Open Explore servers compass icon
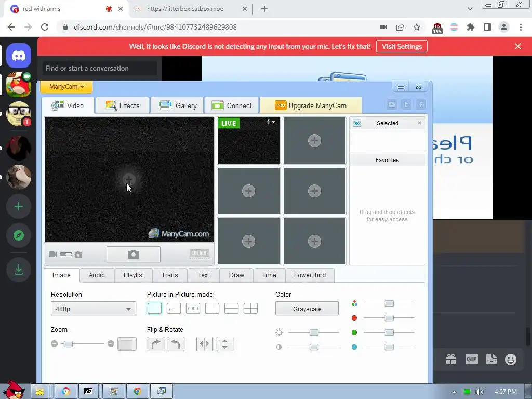532x399 pixels. 19,235
